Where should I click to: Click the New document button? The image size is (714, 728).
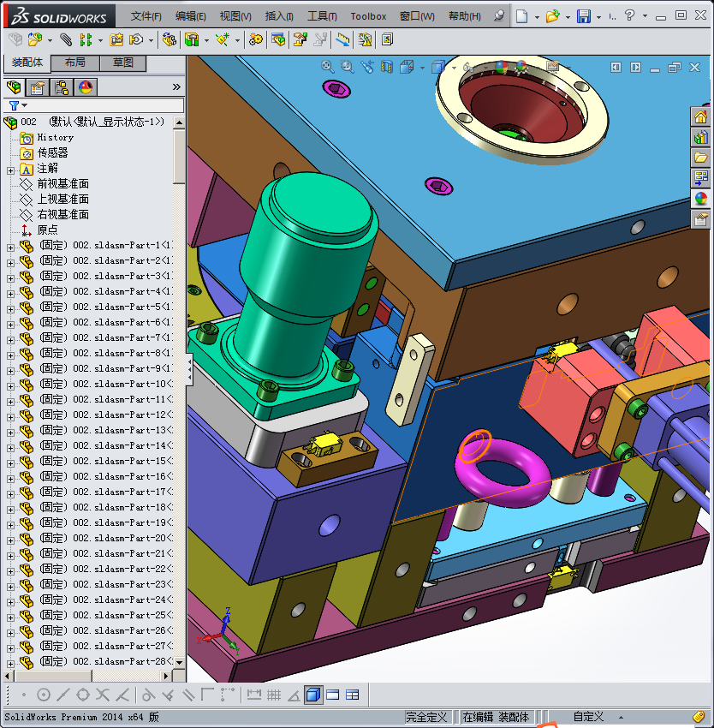[x=522, y=16]
